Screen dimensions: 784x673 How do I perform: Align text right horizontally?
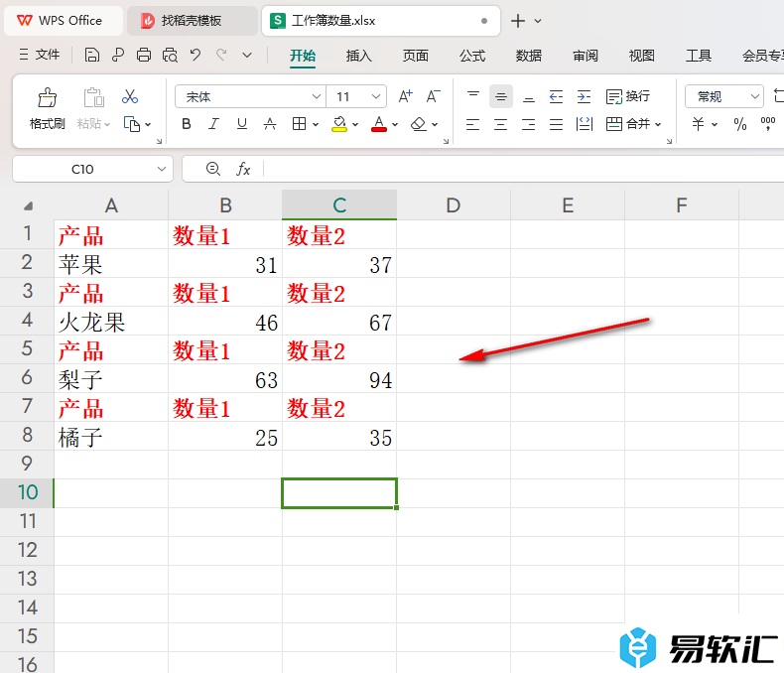tap(529, 124)
